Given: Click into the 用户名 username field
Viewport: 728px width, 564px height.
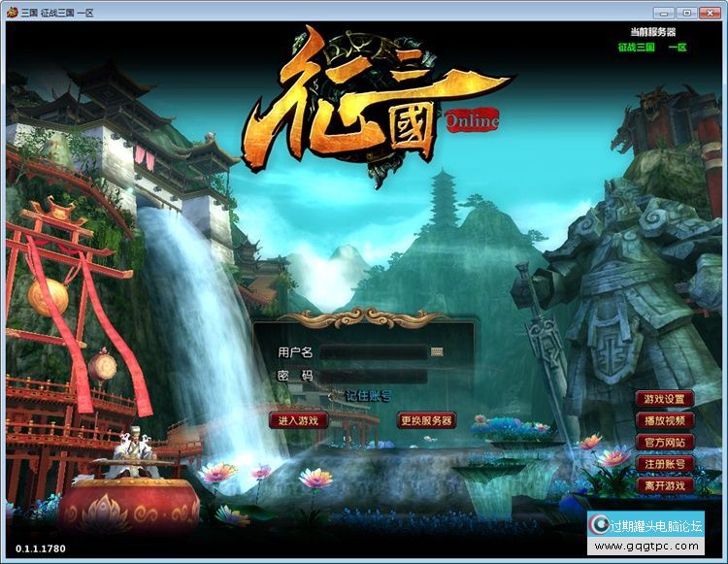Looking at the screenshot, I should coord(374,352).
